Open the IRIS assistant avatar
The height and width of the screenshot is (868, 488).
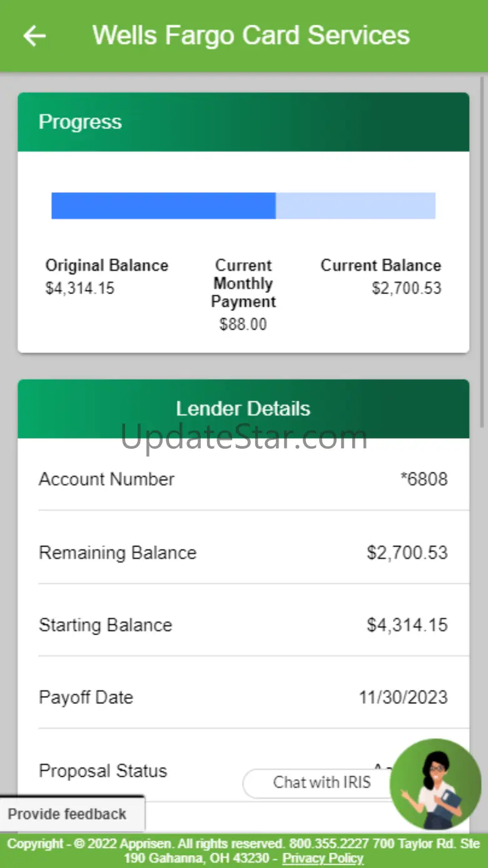tap(436, 784)
